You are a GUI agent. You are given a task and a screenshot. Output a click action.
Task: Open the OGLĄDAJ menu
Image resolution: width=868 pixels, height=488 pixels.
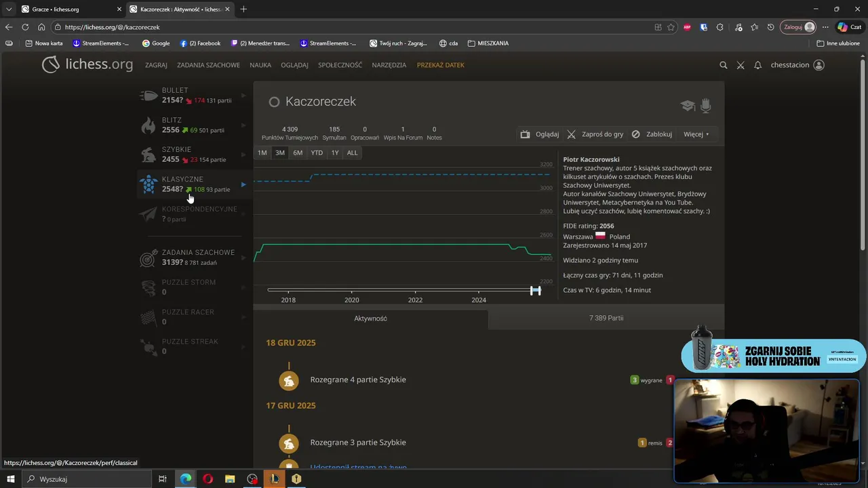pos(294,65)
